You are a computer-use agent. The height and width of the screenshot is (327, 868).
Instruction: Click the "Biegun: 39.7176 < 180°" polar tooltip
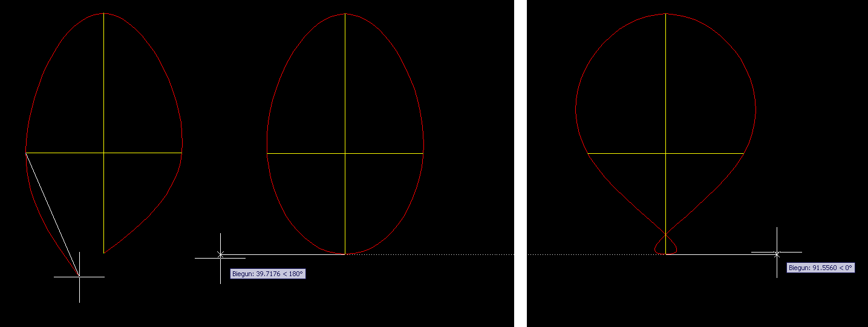pos(268,274)
